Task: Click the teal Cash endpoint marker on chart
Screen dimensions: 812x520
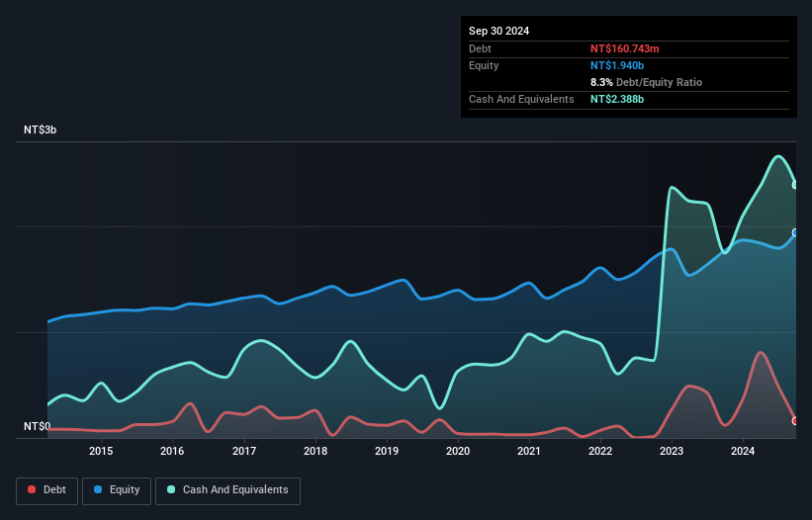Action: (795, 185)
